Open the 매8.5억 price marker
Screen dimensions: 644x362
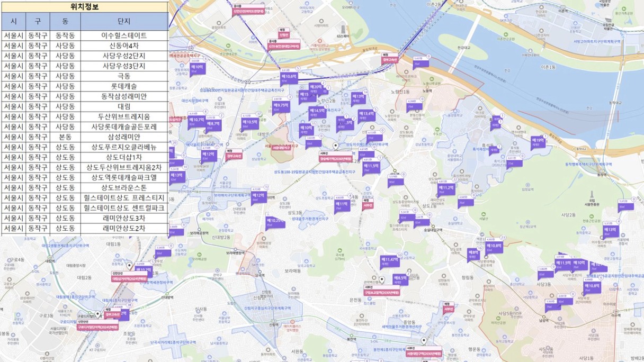tap(400, 278)
